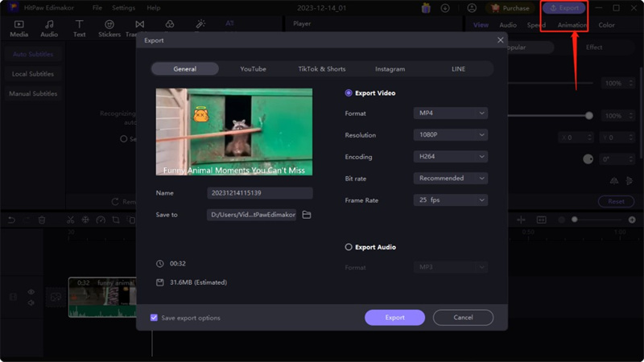The image size is (644, 362).
Task: Click the download icon in the title bar
Action: pyautogui.click(x=445, y=8)
